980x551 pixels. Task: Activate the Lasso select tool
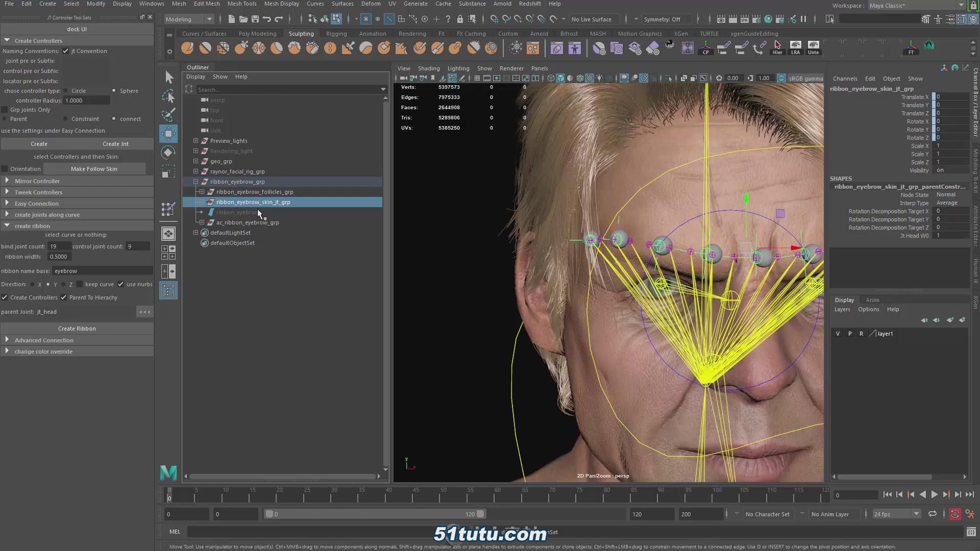click(168, 96)
